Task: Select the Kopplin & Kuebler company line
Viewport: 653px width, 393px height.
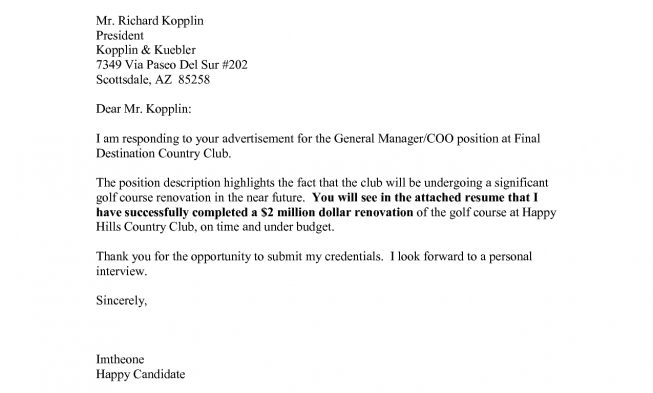Action: point(146,50)
